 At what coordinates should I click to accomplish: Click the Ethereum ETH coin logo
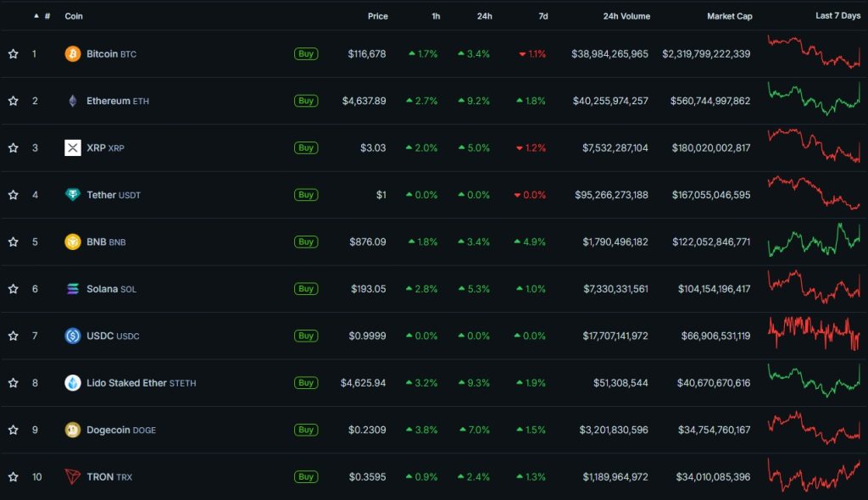[x=75, y=100]
